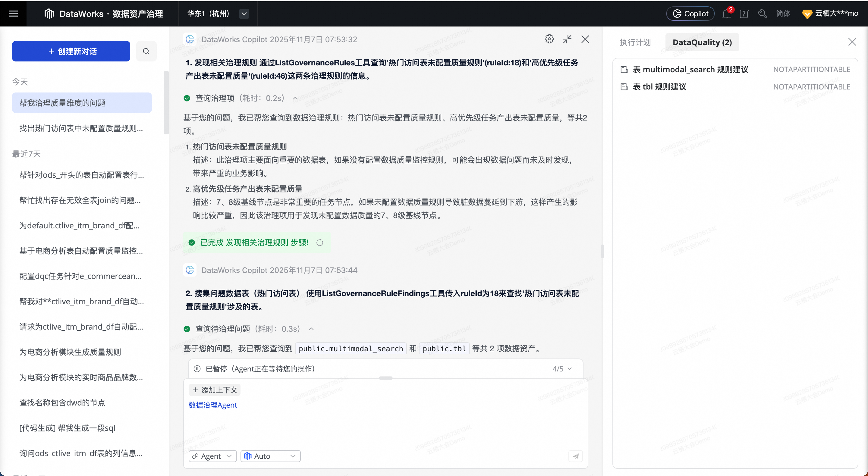Click the notification bell icon
This screenshot has width=868, height=476.
pyautogui.click(x=726, y=14)
